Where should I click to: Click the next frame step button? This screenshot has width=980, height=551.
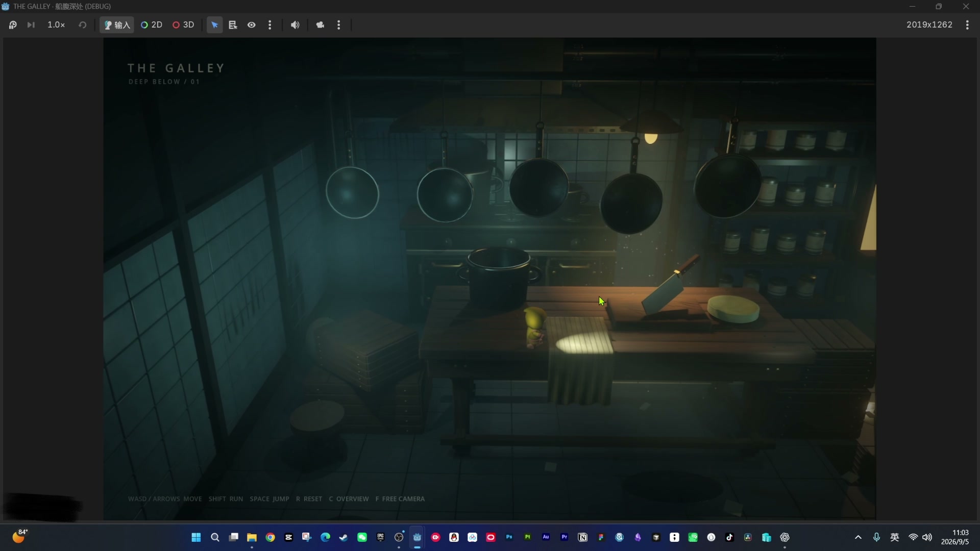[31, 24]
